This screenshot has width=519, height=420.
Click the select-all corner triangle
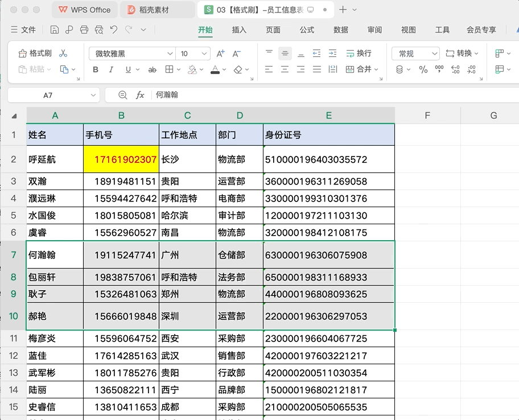(14, 116)
